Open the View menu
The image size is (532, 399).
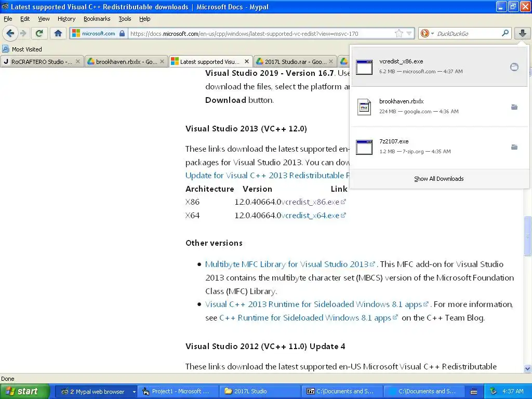[x=44, y=19]
